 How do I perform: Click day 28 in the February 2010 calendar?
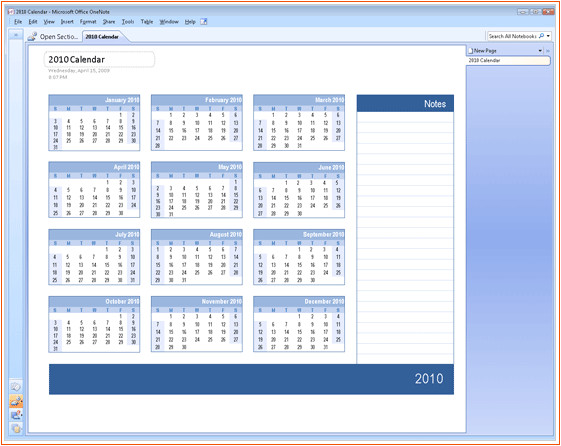[x=158, y=146]
